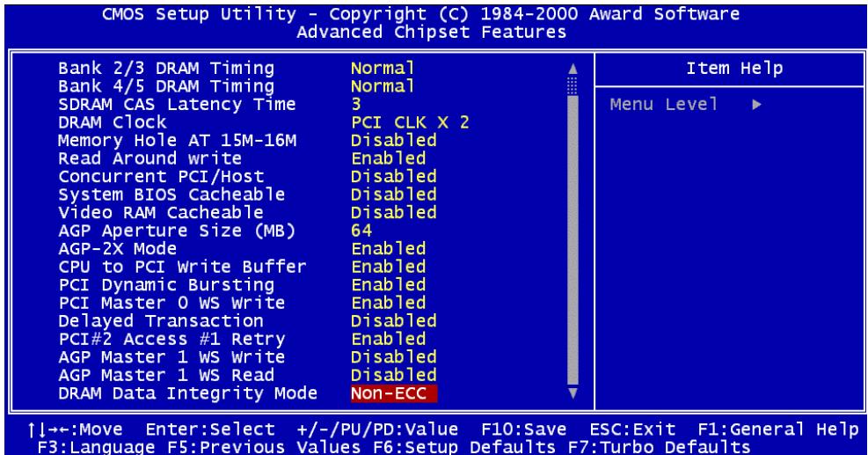
Task: Select Bank 2/3 DRAM Timing setting
Action: coord(166,69)
